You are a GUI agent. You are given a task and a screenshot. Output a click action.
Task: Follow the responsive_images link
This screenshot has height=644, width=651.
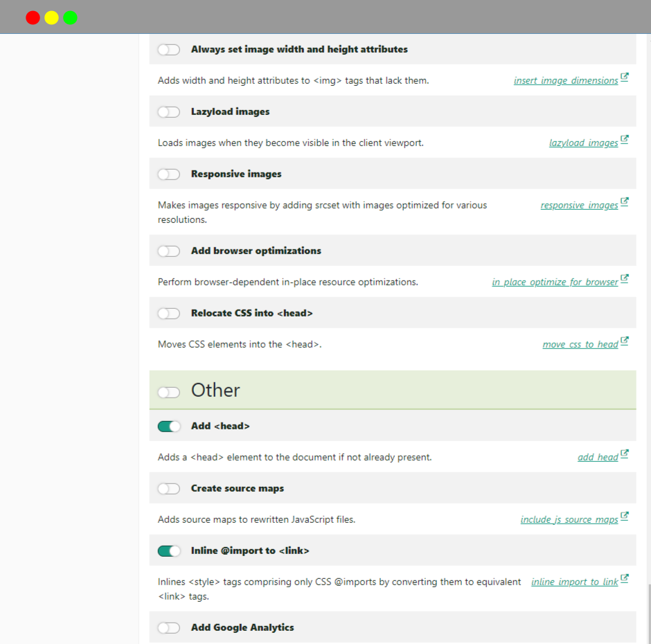pyautogui.click(x=579, y=205)
